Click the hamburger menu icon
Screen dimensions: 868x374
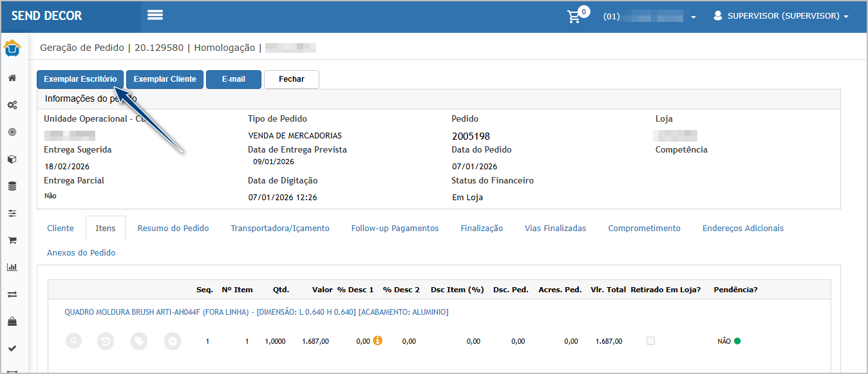[x=155, y=15]
